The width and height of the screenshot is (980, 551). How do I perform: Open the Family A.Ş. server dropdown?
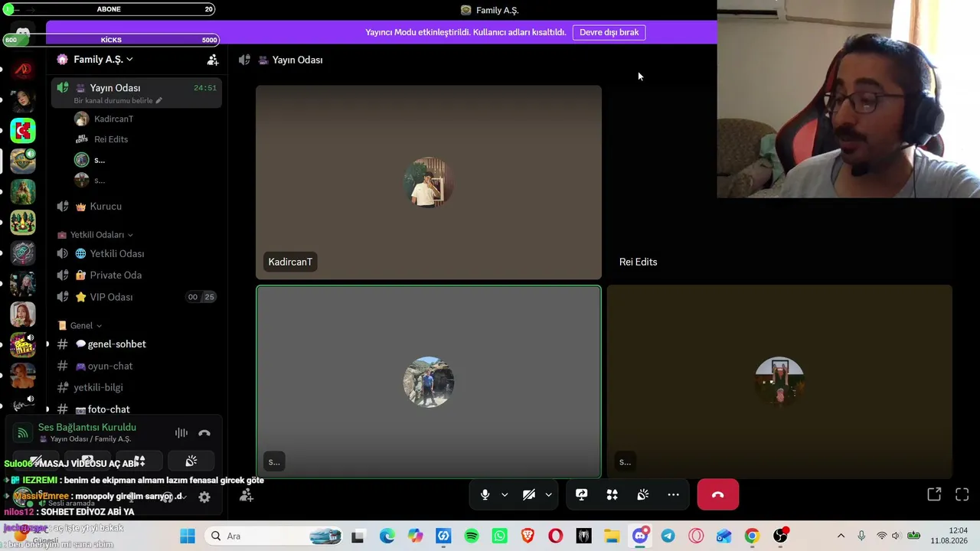coord(103,59)
